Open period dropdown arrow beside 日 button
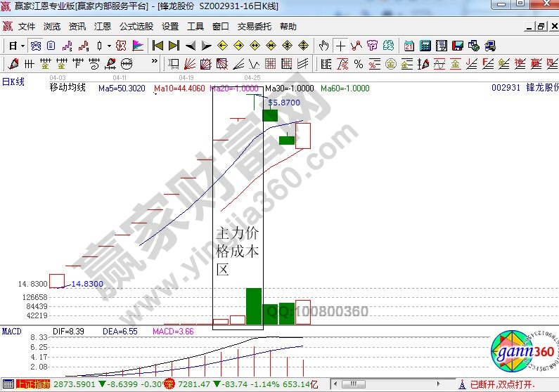Screen dimensions: 559x392 pyautogui.click(x=23, y=46)
